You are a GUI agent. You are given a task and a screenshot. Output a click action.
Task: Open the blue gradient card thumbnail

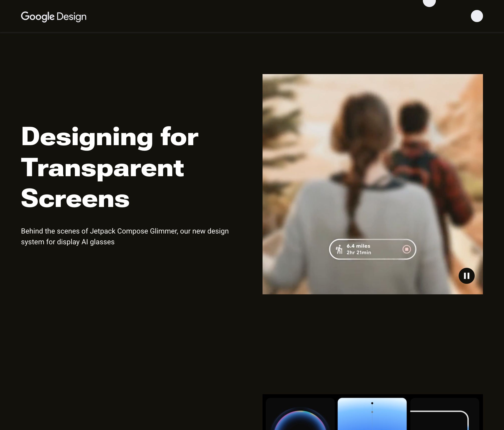tap(372, 414)
